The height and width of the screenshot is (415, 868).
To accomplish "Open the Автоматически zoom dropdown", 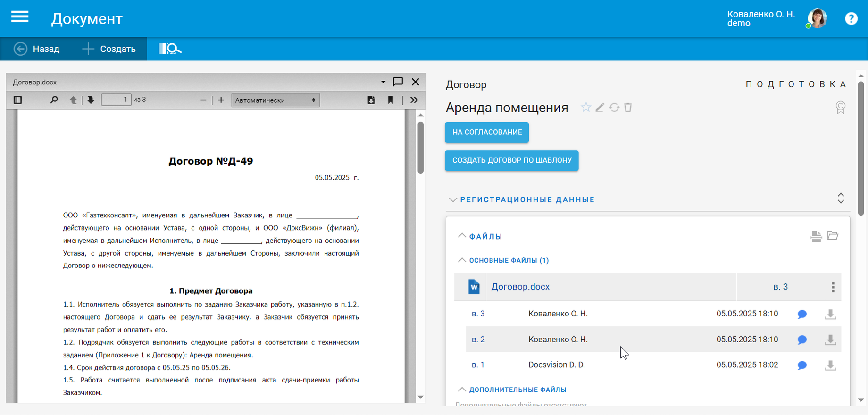I will pyautogui.click(x=275, y=100).
